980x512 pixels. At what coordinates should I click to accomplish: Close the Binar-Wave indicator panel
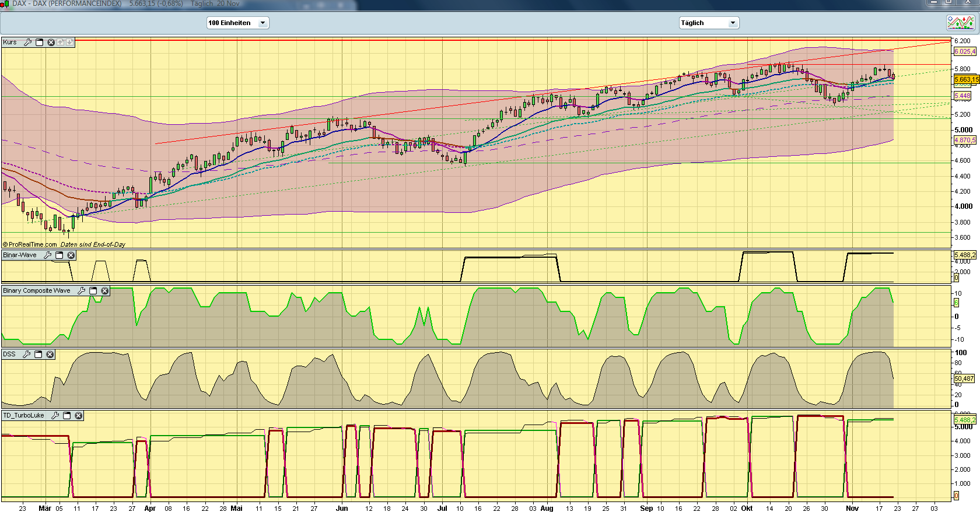pyautogui.click(x=71, y=255)
